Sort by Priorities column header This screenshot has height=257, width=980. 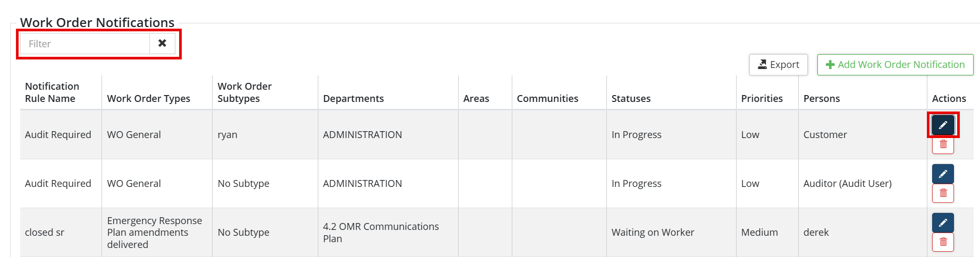[762, 99]
